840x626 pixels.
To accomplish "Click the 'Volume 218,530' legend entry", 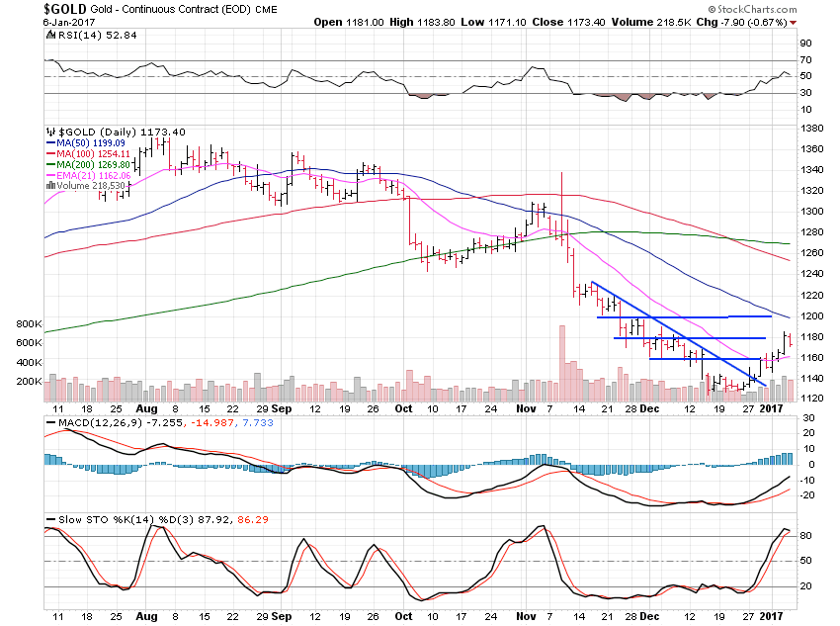I will pos(91,186).
